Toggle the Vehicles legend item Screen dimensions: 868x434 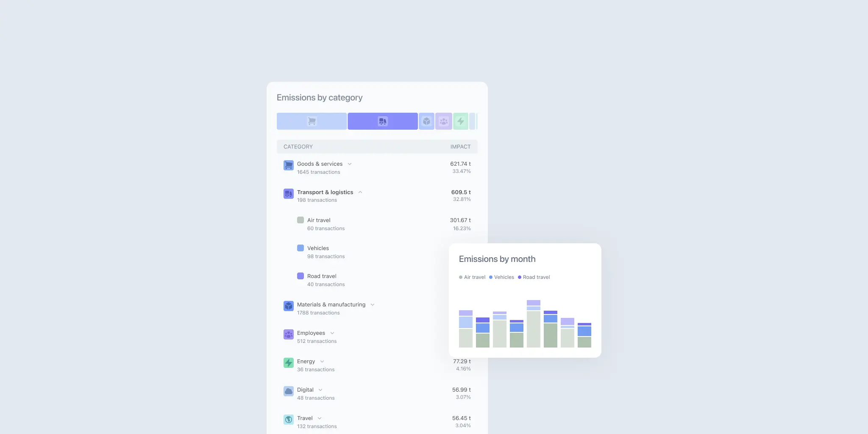pos(501,277)
